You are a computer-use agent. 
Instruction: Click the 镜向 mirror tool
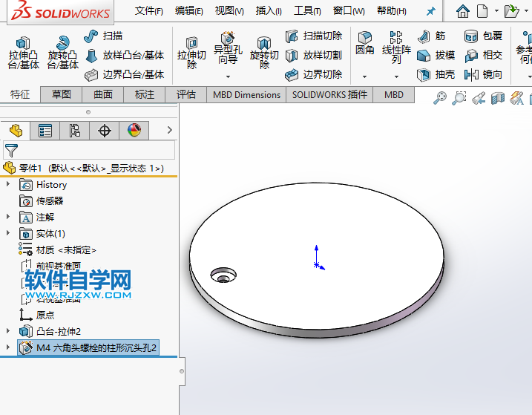(x=484, y=74)
